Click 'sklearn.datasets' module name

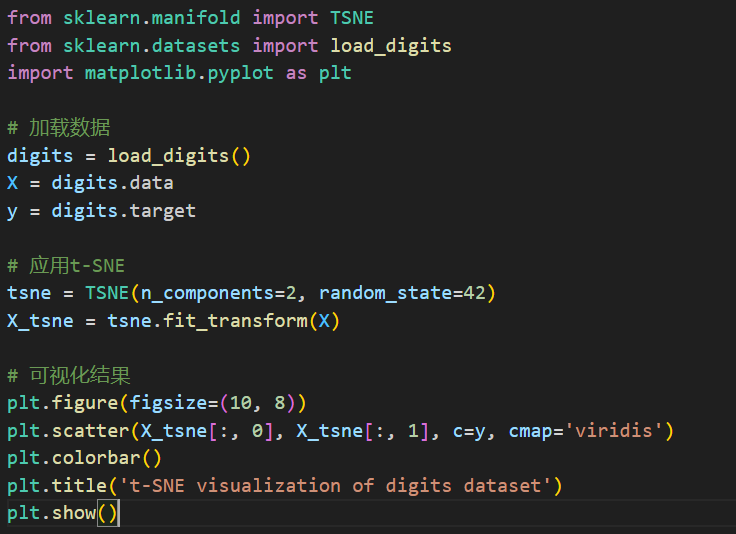pyautogui.click(x=152, y=46)
